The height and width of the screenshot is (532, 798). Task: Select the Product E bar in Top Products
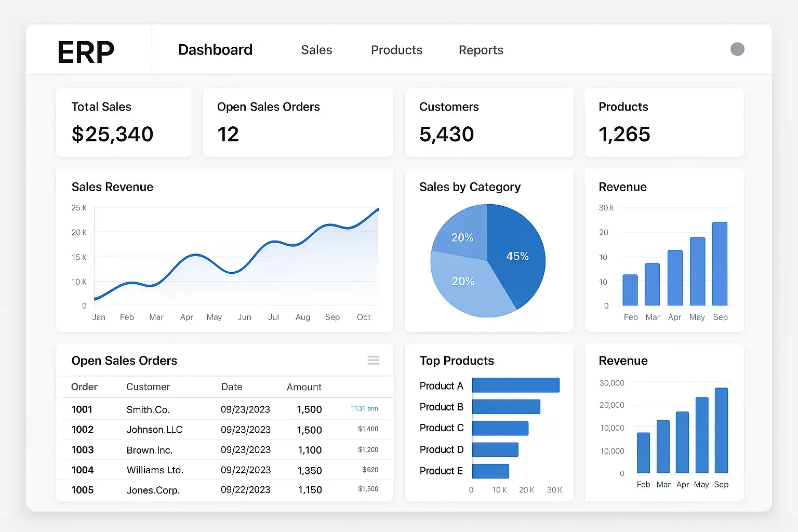[490, 471]
